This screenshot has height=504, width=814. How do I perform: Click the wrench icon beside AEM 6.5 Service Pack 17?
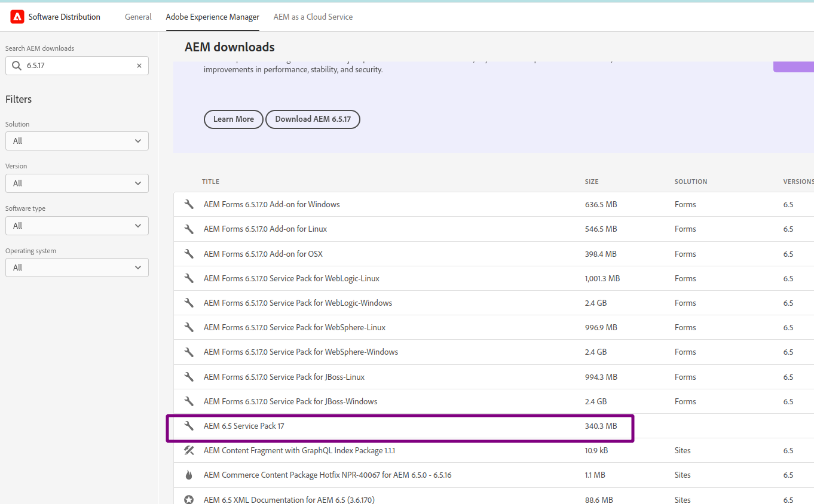point(189,426)
